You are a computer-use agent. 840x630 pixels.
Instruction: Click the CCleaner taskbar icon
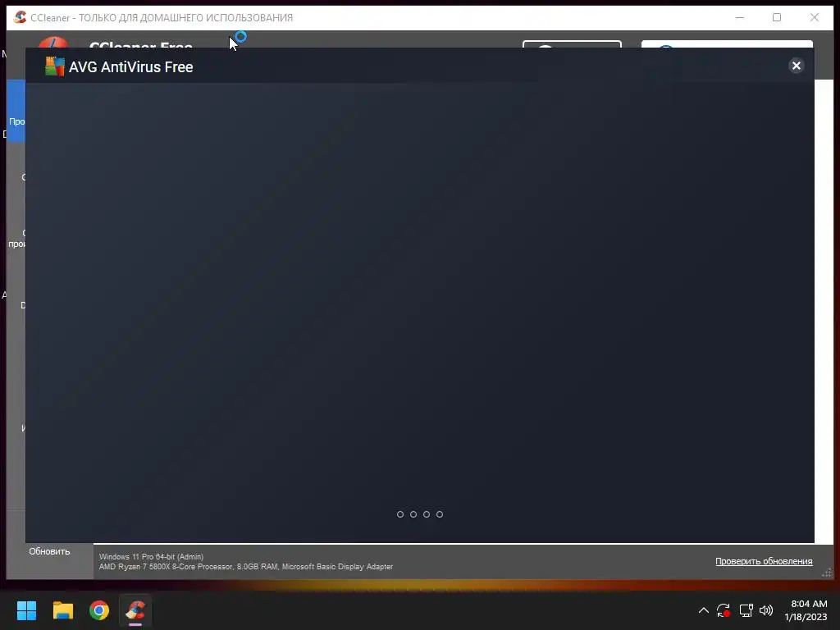click(135, 610)
